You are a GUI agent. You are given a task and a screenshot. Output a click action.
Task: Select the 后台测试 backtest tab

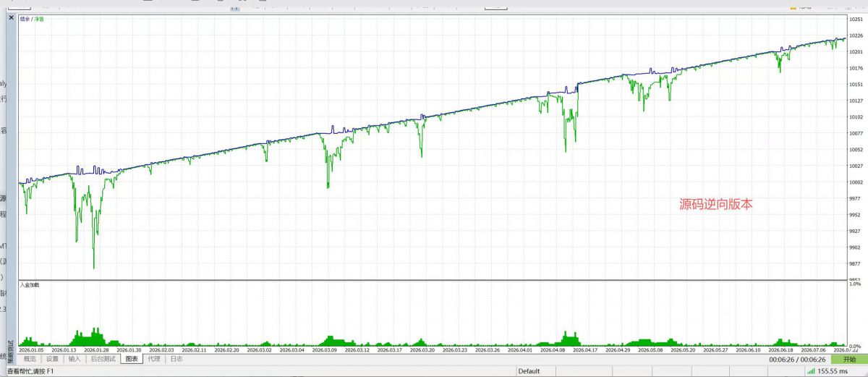[x=103, y=359]
